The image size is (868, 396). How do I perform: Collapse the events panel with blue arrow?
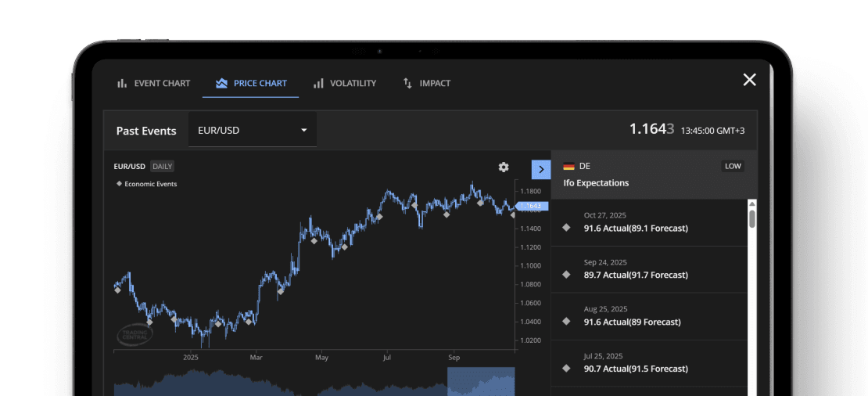pyautogui.click(x=541, y=169)
